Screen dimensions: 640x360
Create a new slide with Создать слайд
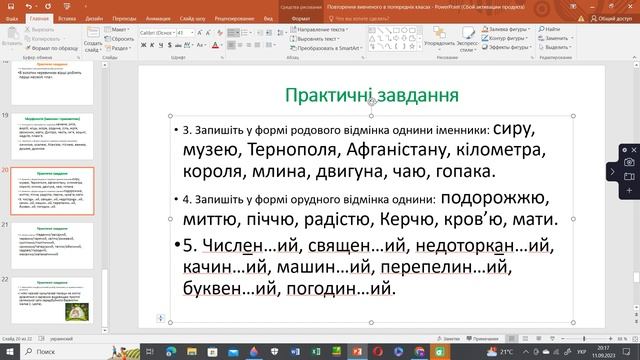[93, 40]
